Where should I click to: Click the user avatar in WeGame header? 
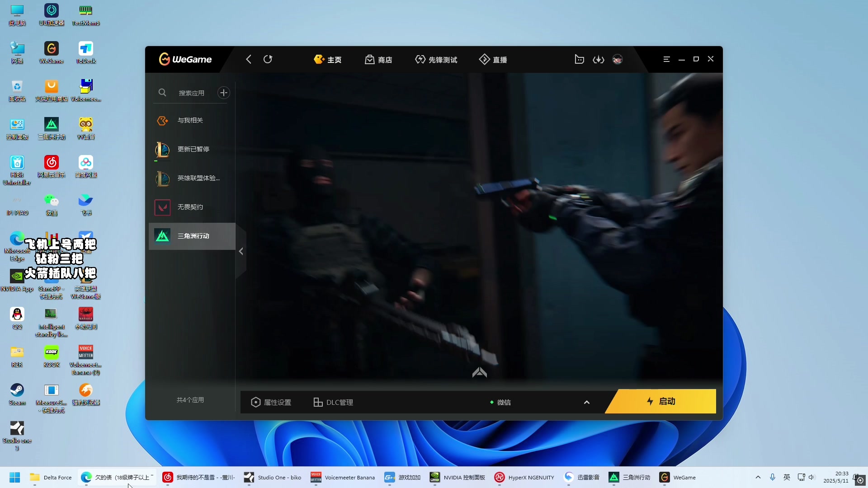tap(618, 59)
